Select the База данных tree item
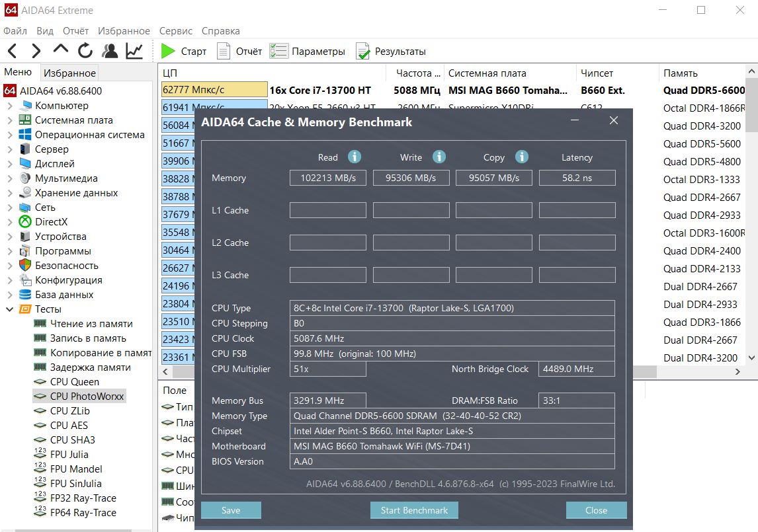758x532 pixels. pyautogui.click(x=63, y=294)
